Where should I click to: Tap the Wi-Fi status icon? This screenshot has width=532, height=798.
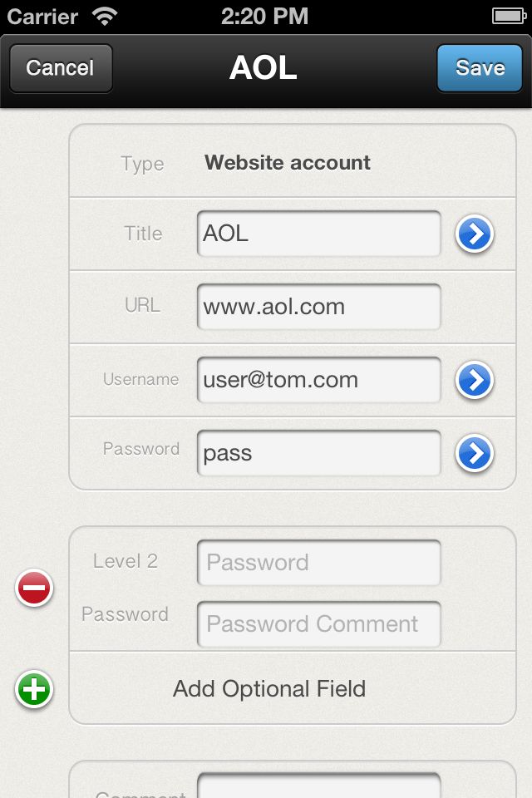click(105, 16)
